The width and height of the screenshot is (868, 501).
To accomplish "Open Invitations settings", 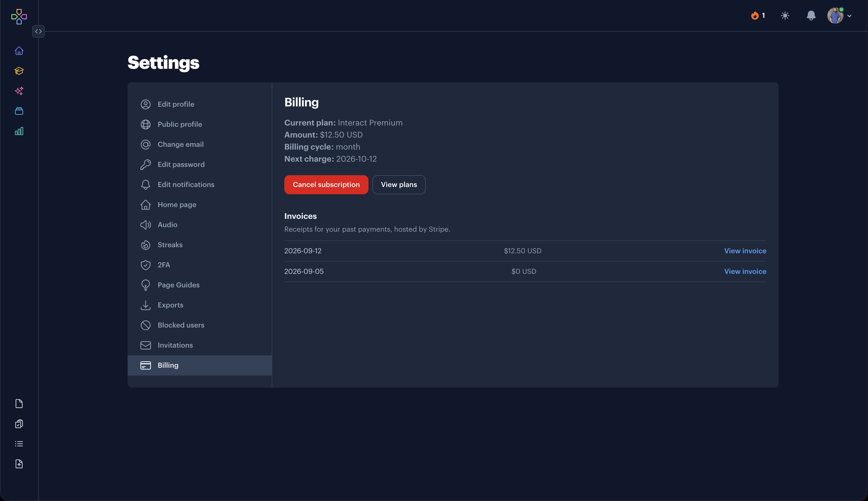I will click(200, 345).
